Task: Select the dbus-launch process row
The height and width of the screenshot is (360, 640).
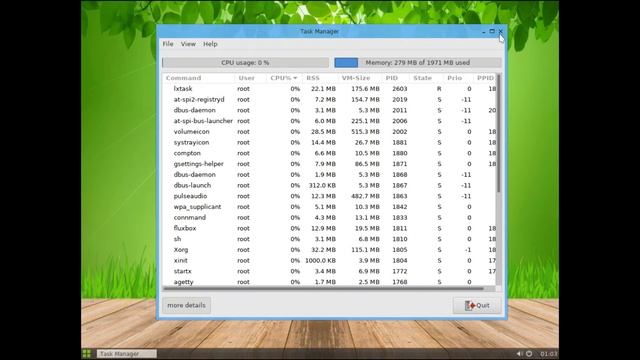Action: (x=329, y=185)
